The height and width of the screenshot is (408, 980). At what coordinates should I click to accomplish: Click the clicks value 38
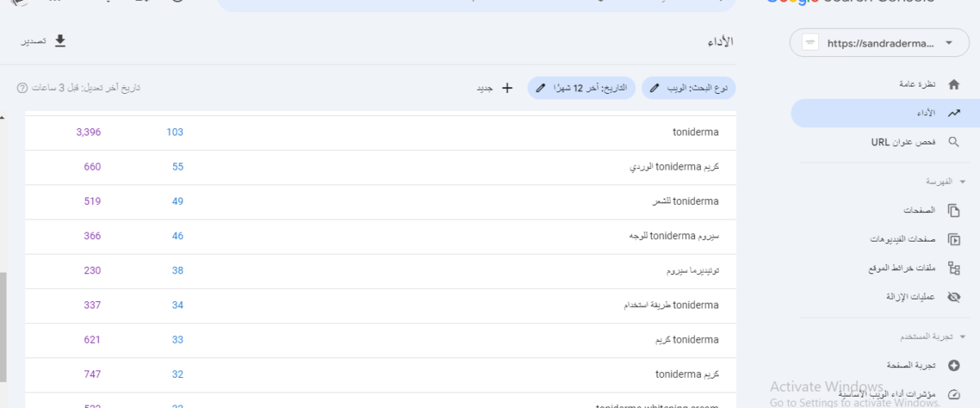tap(177, 271)
